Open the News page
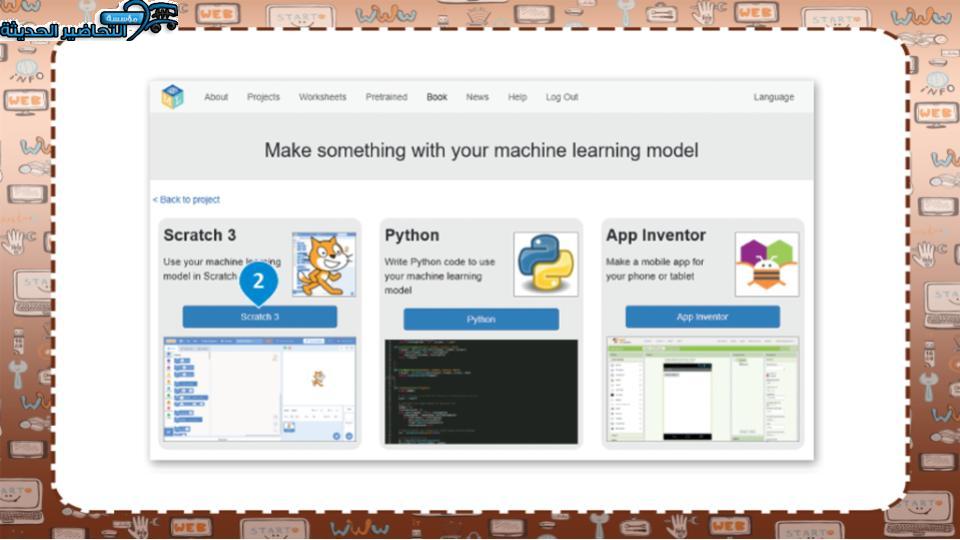Viewport: 960px width, 540px height. click(x=477, y=97)
